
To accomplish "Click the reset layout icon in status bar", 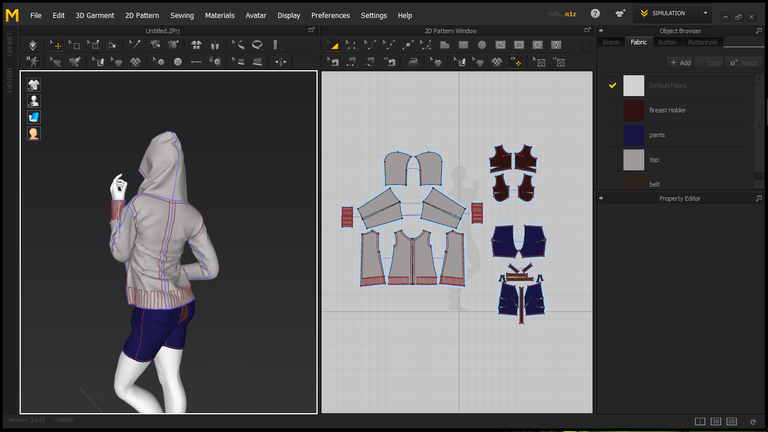I will pos(753,421).
